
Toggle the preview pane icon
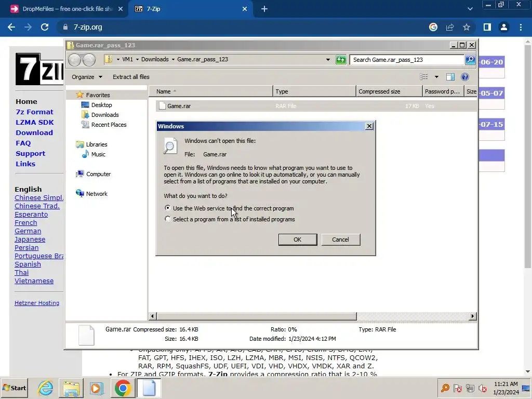point(450,77)
